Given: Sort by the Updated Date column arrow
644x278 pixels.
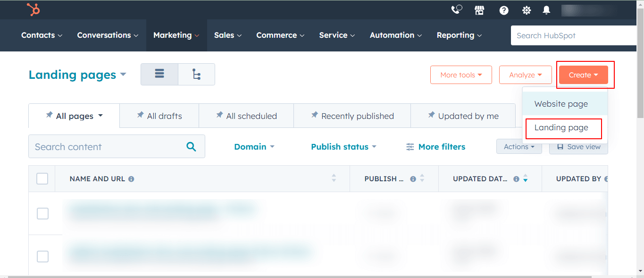Looking at the screenshot, I should (525, 178).
